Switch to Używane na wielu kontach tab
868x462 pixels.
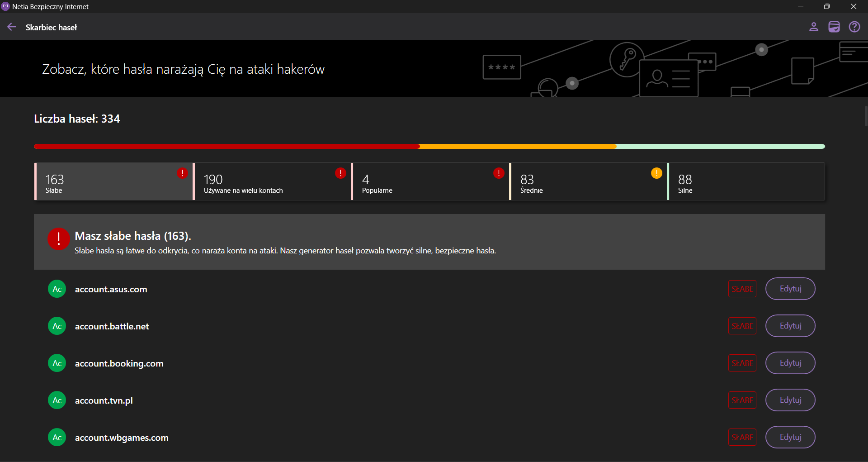pyautogui.click(x=271, y=182)
